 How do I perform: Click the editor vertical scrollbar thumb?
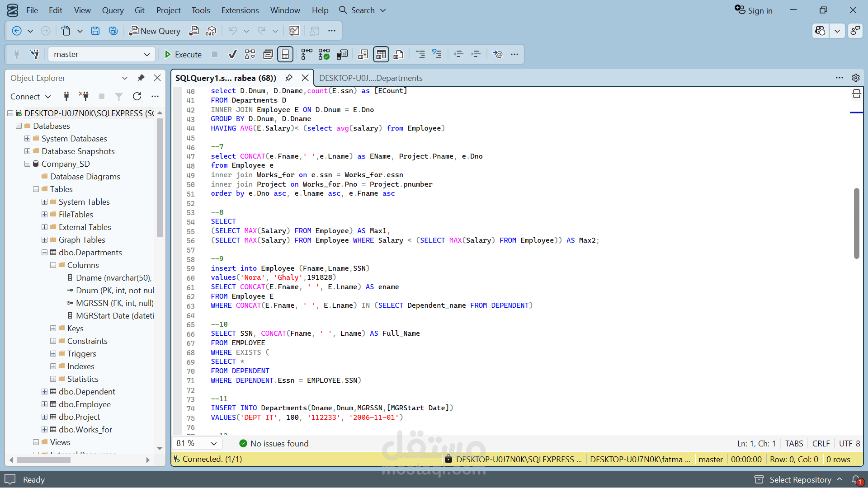(856, 223)
